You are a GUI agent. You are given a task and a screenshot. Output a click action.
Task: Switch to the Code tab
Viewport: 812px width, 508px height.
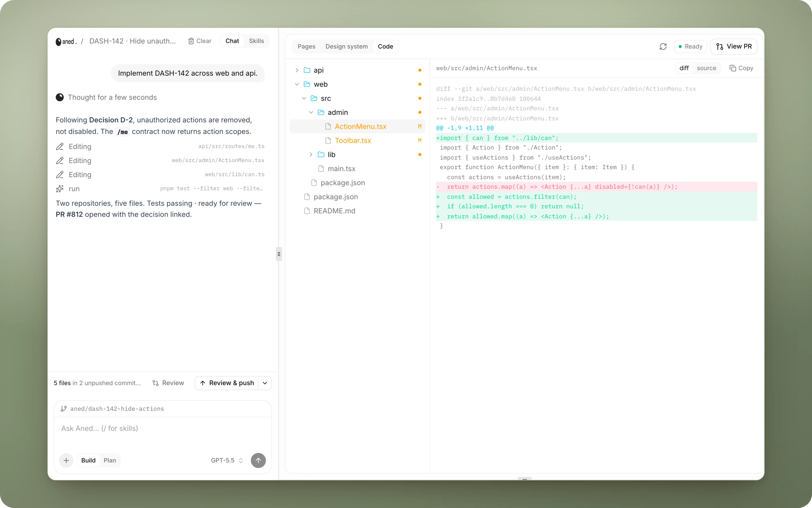click(x=385, y=46)
